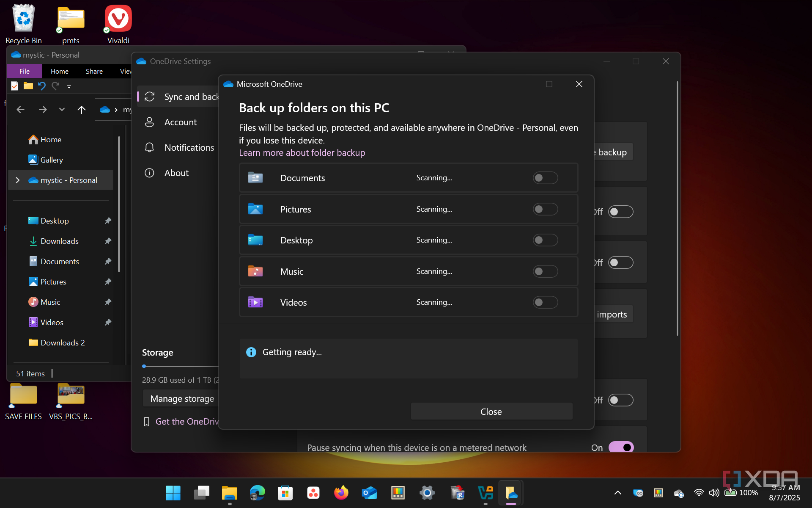
Task: Click the Videos folder icon in backup dialog
Action: tap(255, 302)
